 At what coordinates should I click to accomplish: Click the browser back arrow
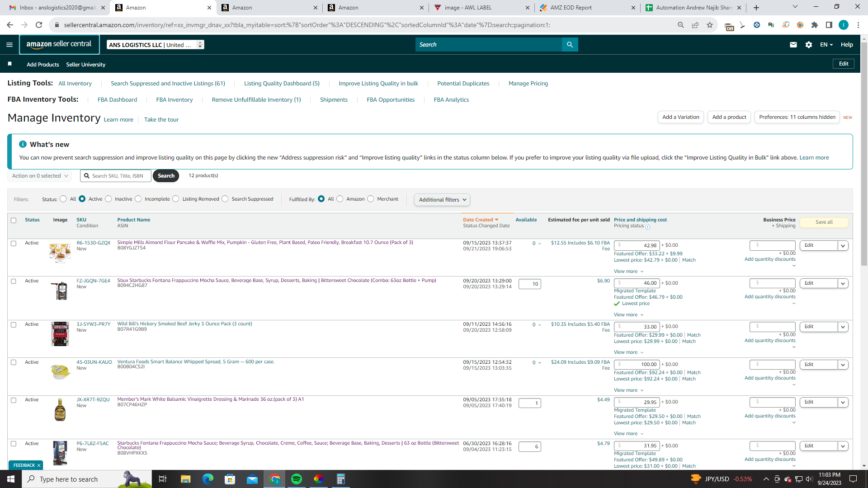[x=10, y=25]
